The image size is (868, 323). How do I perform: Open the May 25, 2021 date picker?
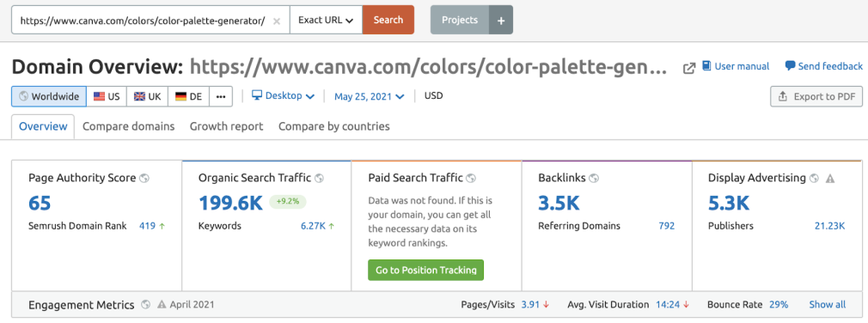tap(370, 96)
